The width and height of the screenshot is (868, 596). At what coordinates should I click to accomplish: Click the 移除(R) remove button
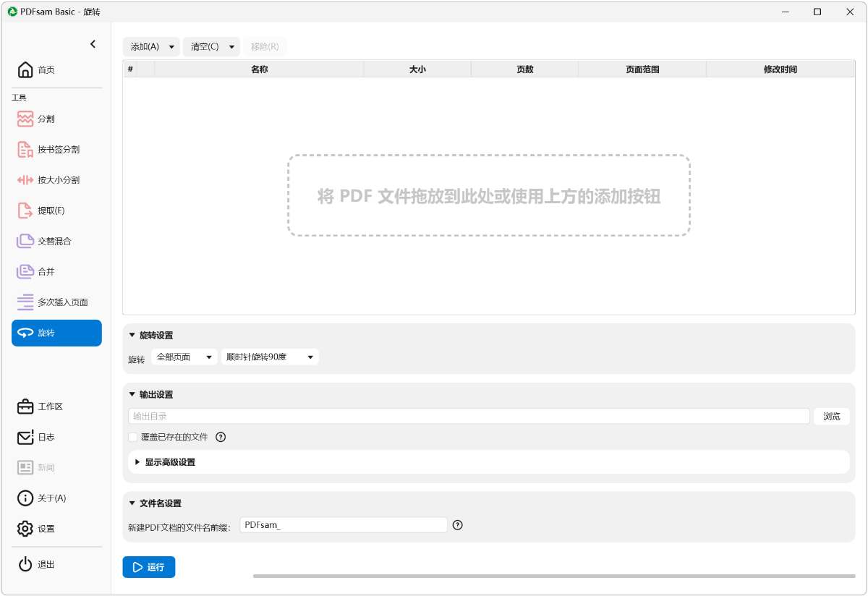(265, 46)
